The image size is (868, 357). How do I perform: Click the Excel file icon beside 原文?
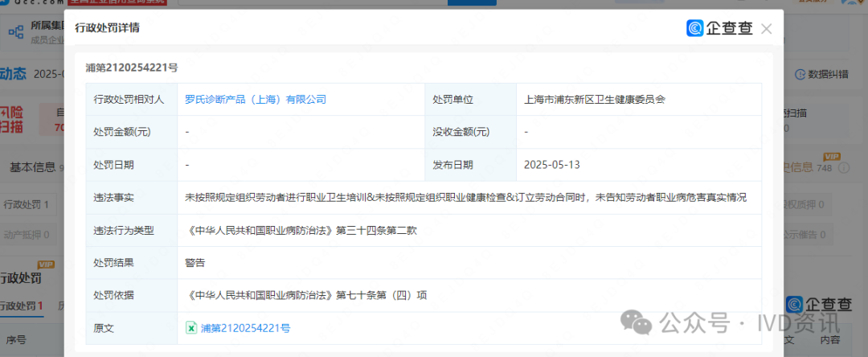click(191, 328)
